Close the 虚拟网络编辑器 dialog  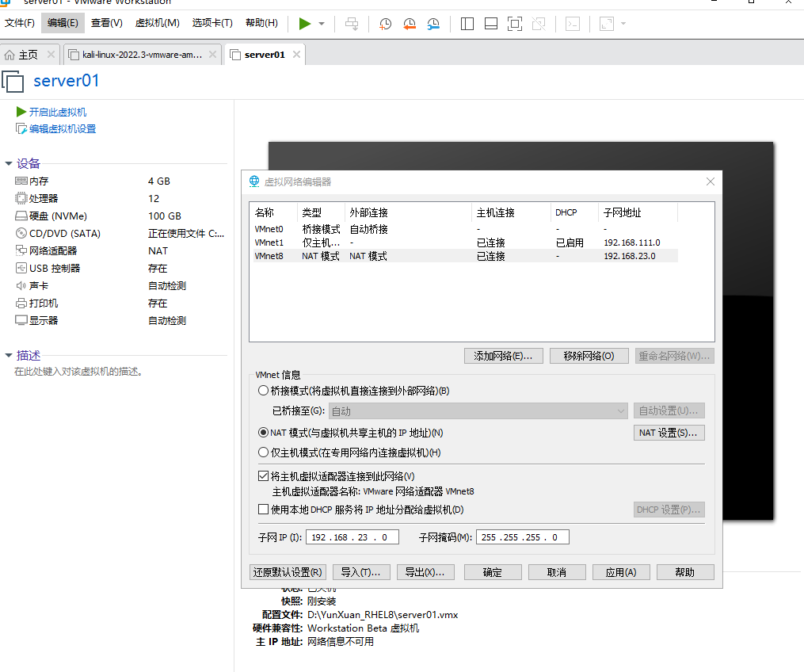pyautogui.click(x=711, y=181)
